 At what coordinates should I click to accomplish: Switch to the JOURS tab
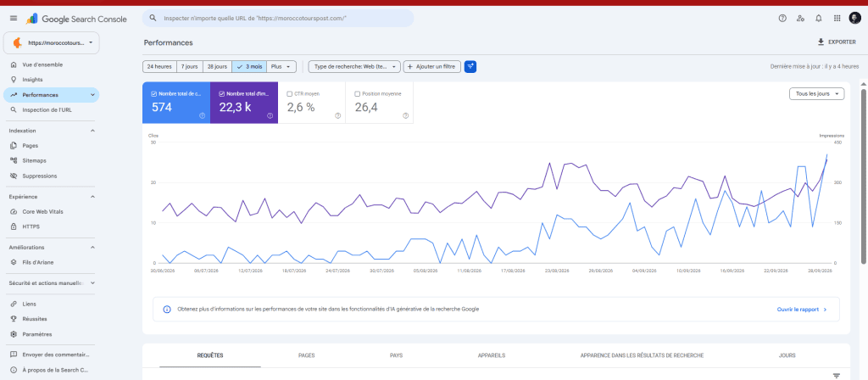pos(787,355)
